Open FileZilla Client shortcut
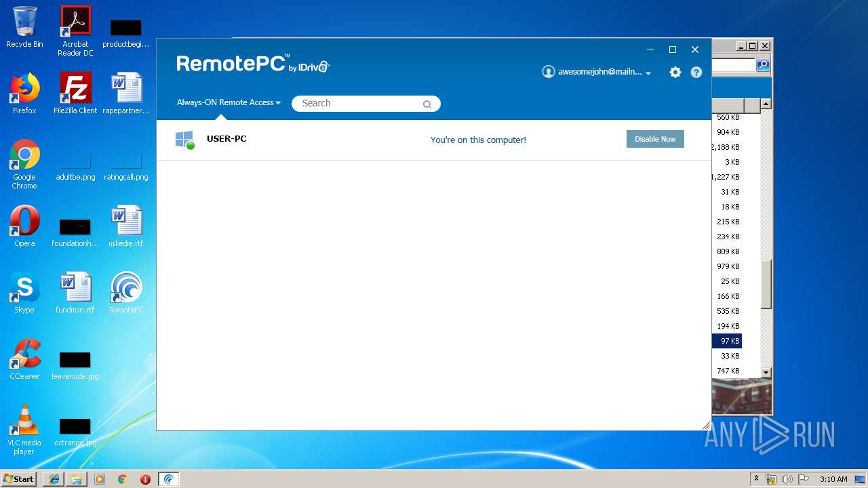The image size is (868, 488). point(75,94)
